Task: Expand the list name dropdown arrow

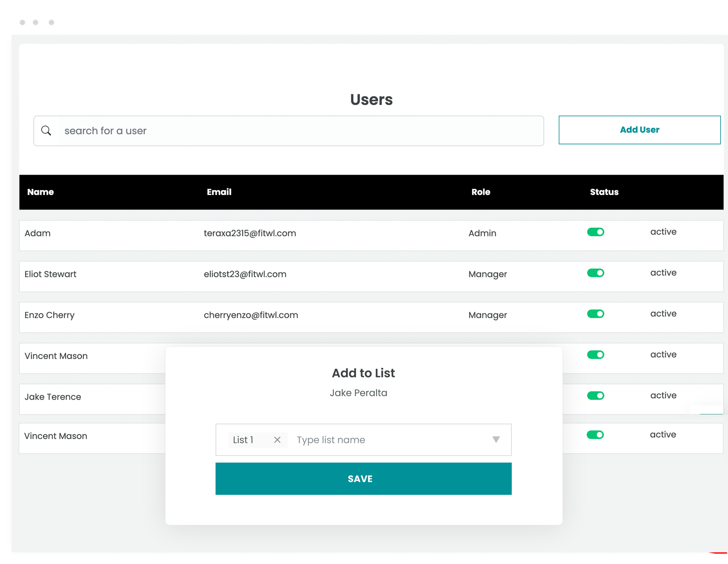Action: point(496,440)
